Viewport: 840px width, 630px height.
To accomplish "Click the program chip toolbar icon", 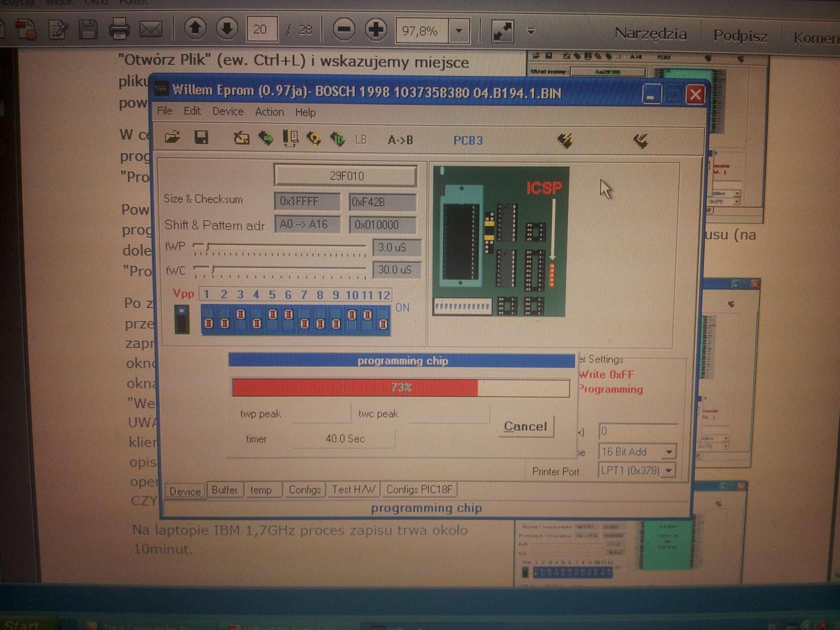I will coord(313,138).
